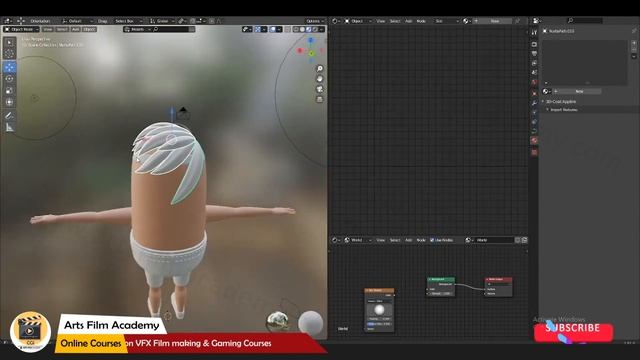Browse materials in Properties panel
The image size is (640, 360).
point(547,91)
